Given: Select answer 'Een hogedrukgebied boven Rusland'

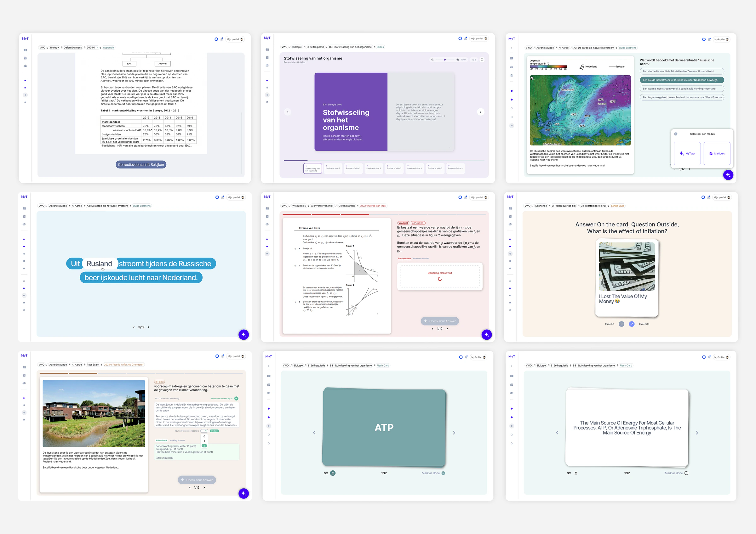Looking at the screenshot, I should coord(682,97).
